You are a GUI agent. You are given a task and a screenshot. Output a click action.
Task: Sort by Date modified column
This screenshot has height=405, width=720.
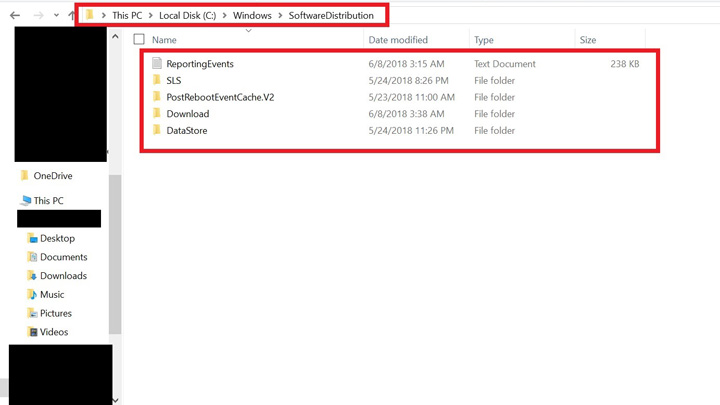coord(398,40)
